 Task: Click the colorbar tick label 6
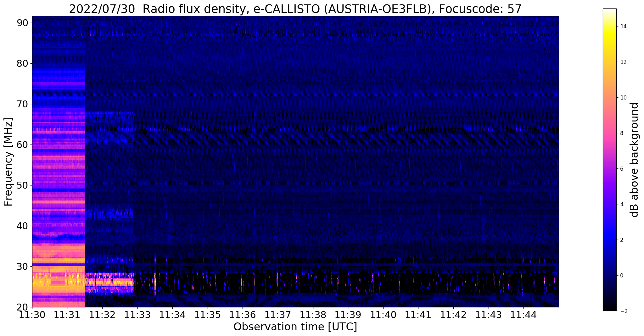click(621, 169)
